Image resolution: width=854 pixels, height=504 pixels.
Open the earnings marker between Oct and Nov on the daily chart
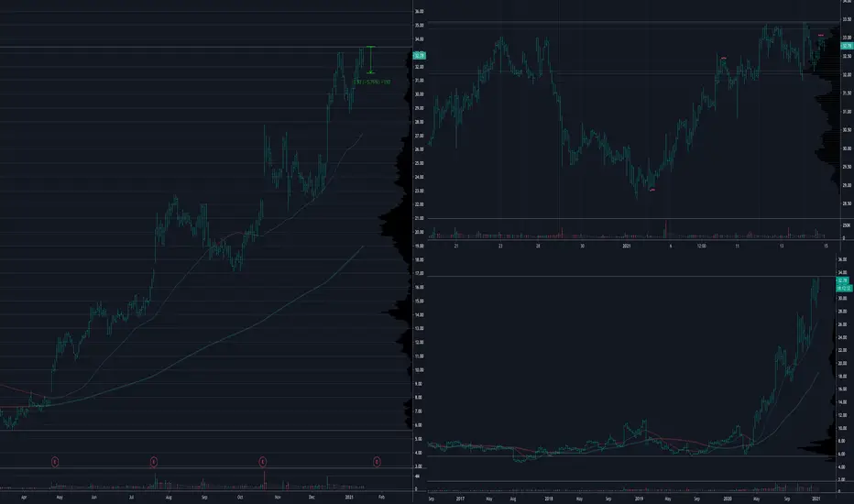pyautogui.click(x=262, y=462)
